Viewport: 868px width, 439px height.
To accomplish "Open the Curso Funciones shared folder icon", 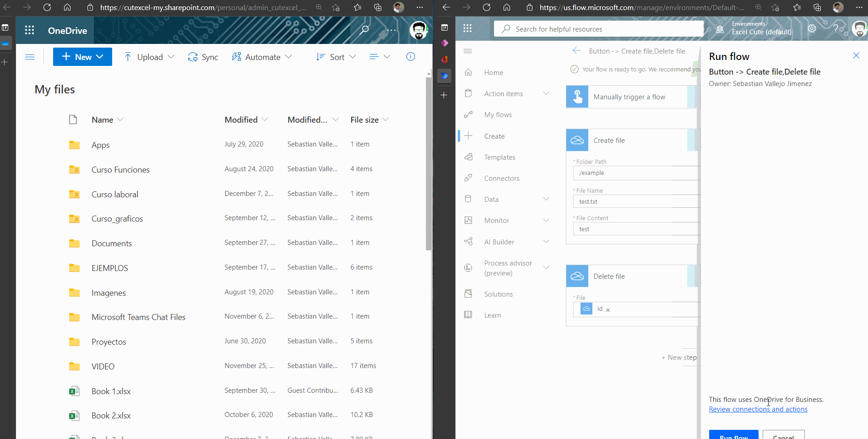I will tap(74, 169).
